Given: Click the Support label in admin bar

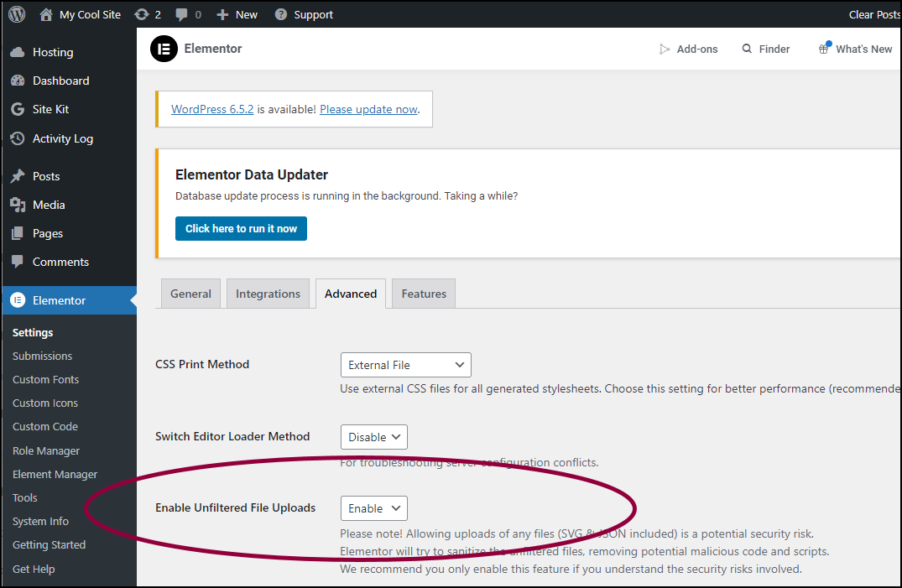Looking at the screenshot, I should tap(314, 14).
